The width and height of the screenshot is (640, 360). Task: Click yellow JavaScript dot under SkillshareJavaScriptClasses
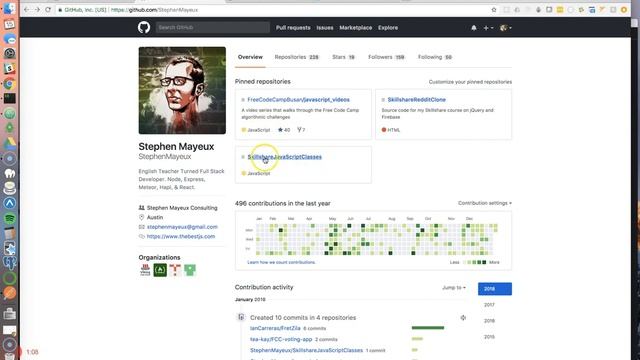(x=244, y=173)
